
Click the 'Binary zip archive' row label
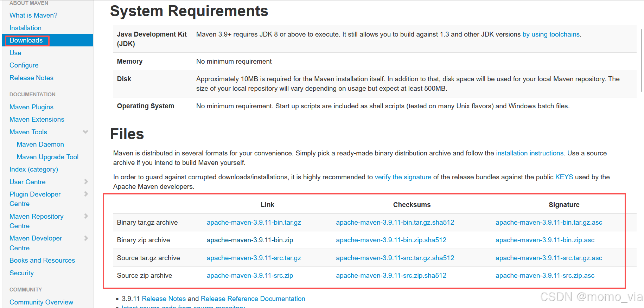point(143,240)
